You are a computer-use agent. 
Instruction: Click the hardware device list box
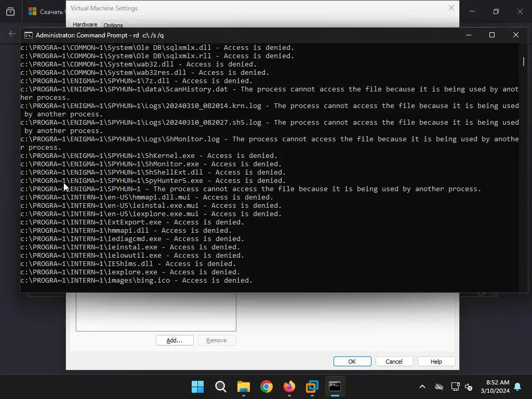pos(156,312)
